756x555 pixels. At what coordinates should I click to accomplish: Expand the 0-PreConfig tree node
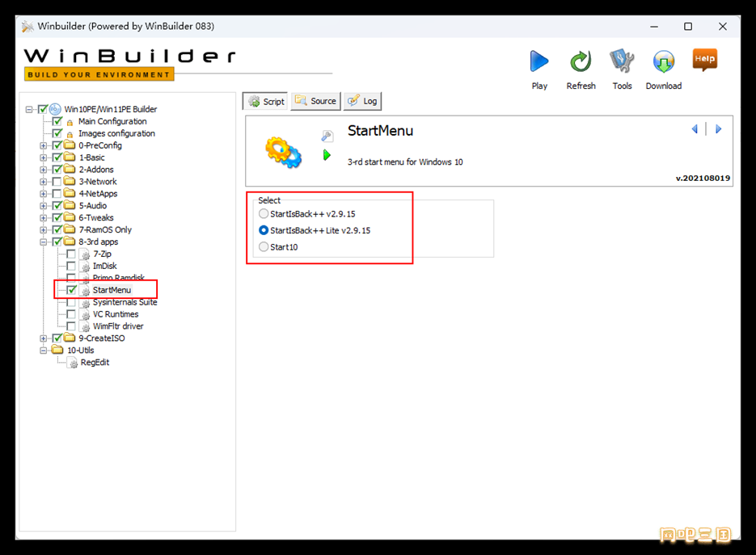tap(44, 145)
